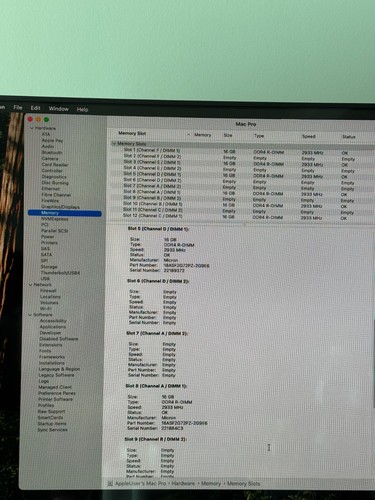The width and height of the screenshot is (375, 500).
Task: Collapse the Network section in sidebar
Action: pyautogui.click(x=31, y=285)
